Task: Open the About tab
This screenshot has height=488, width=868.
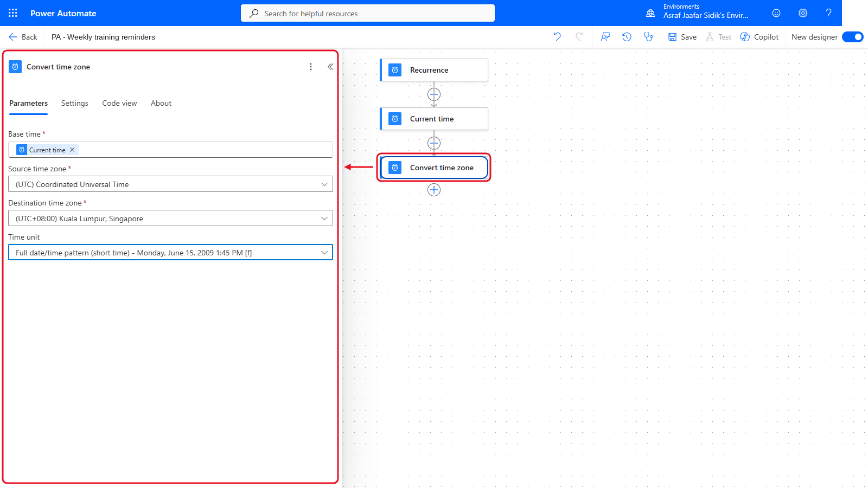Action: click(161, 103)
